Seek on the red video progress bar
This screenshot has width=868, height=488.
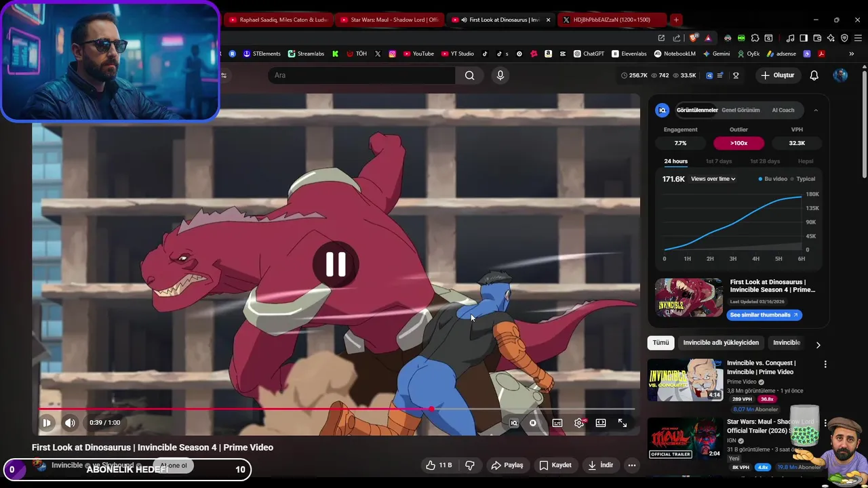coord(336,409)
